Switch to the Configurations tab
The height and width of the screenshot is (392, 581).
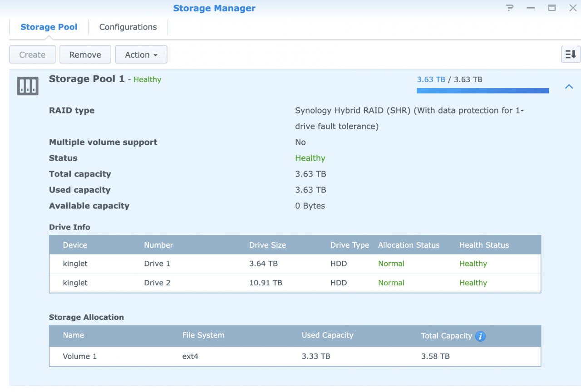tap(128, 27)
